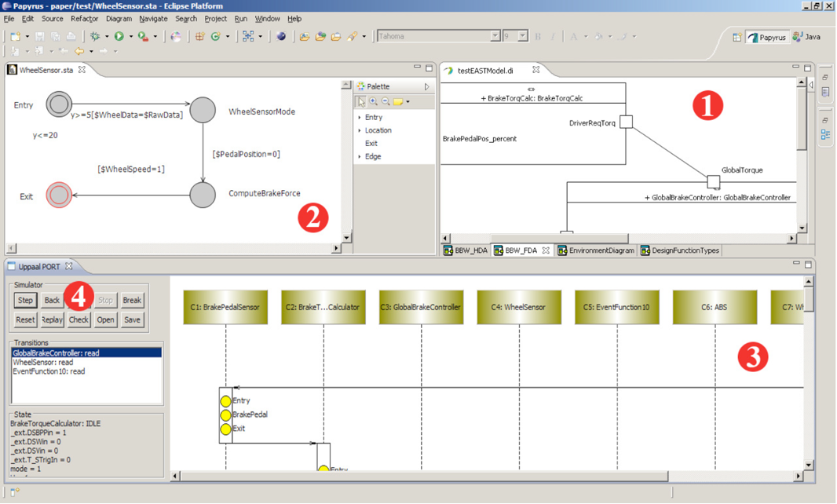The image size is (837, 504).
Task: Select the Papyrus perspective button
Action: [x=767, y=38]
